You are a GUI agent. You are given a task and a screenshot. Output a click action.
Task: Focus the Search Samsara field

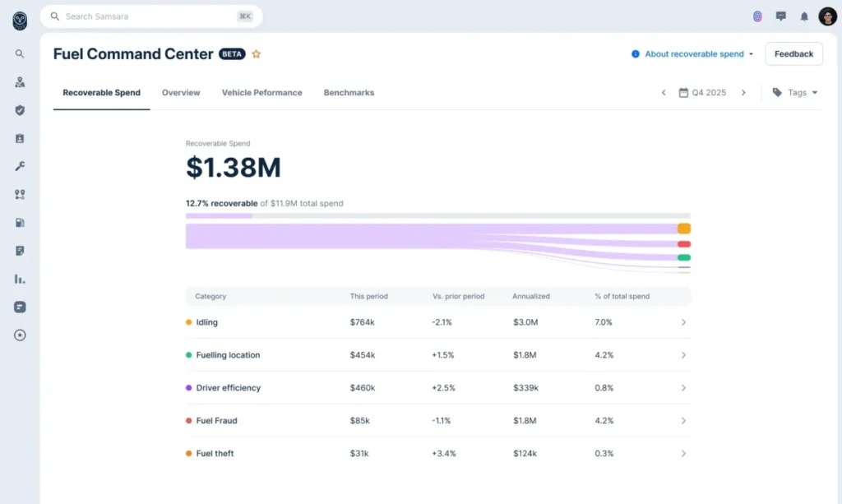(151, 16)
